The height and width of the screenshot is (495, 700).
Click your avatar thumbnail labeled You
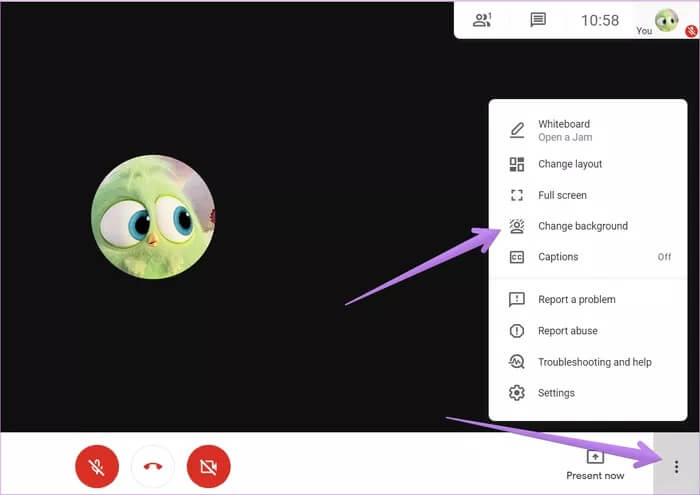pyautogui.click(x=666, y=20)
